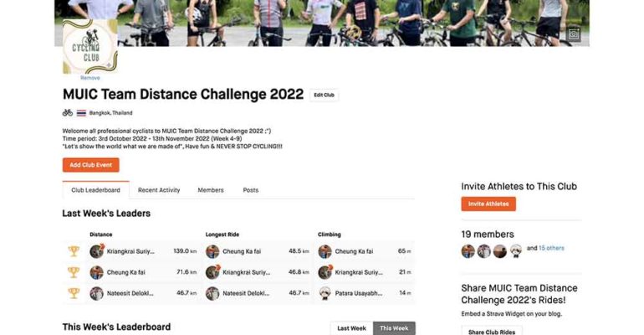
Task: Click the fourth member avatar thumbnail
Action: (516, 250)
